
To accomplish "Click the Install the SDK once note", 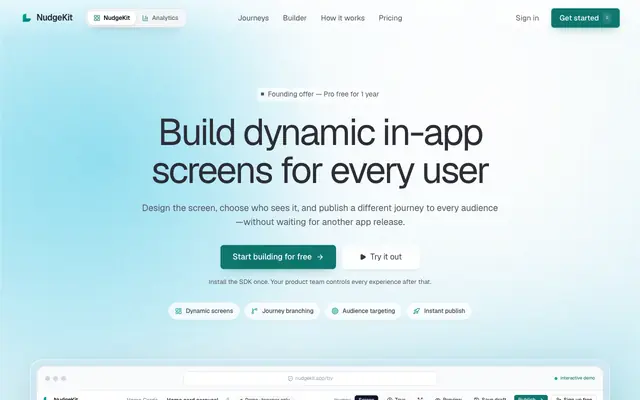I will [320, 282].
